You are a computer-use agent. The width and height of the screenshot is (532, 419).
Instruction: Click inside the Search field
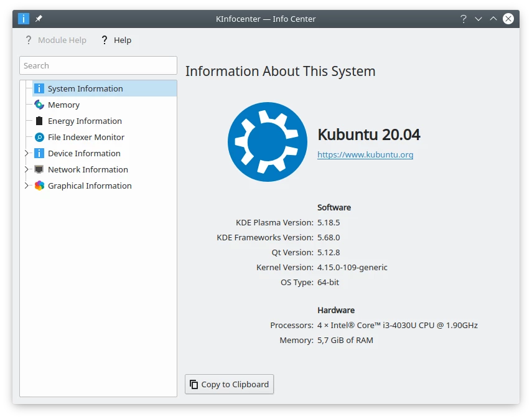pyautogui.click(x=98, y=65)
